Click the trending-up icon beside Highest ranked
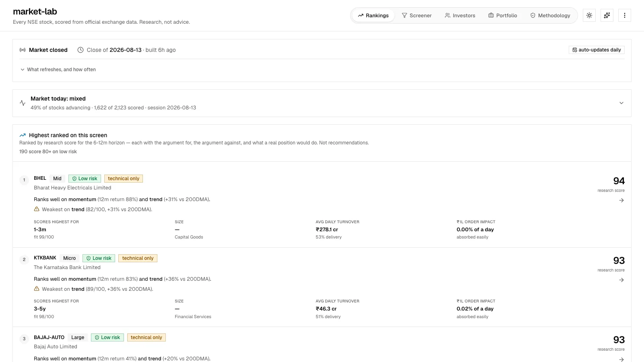Screen dimensions: 644x362 click(x=23, y=135)
